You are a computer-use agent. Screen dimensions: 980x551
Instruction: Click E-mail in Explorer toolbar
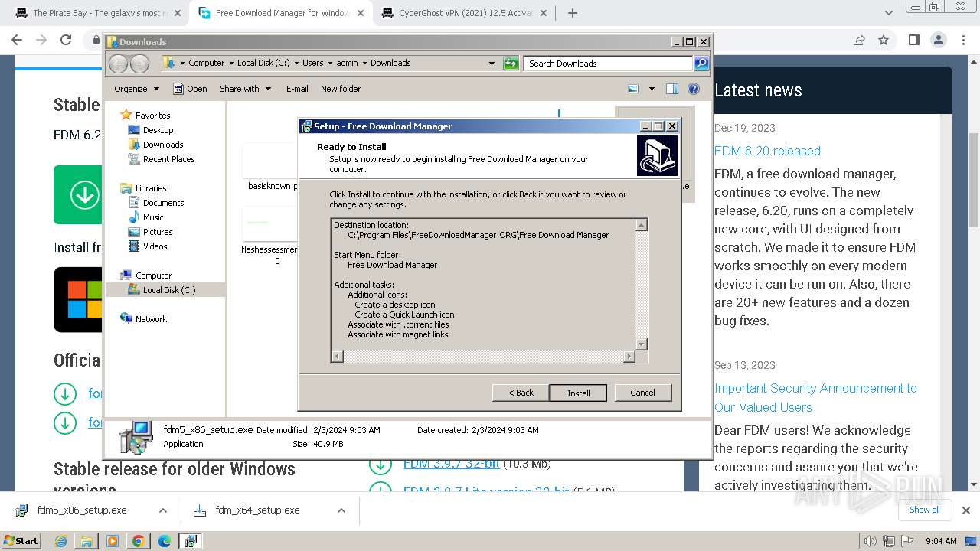[x=297, y=89]
